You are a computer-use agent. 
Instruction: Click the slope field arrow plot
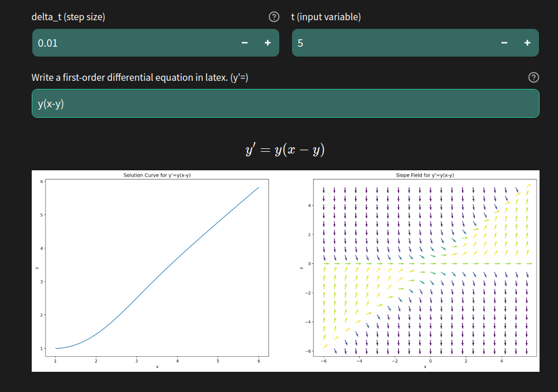[425, 268]
